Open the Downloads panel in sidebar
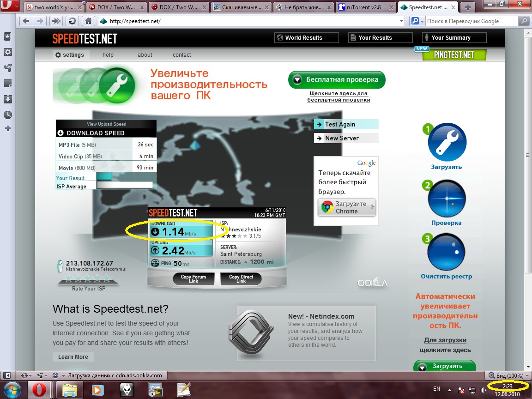The height and width of the screenshot is (399, 532). 7,99
